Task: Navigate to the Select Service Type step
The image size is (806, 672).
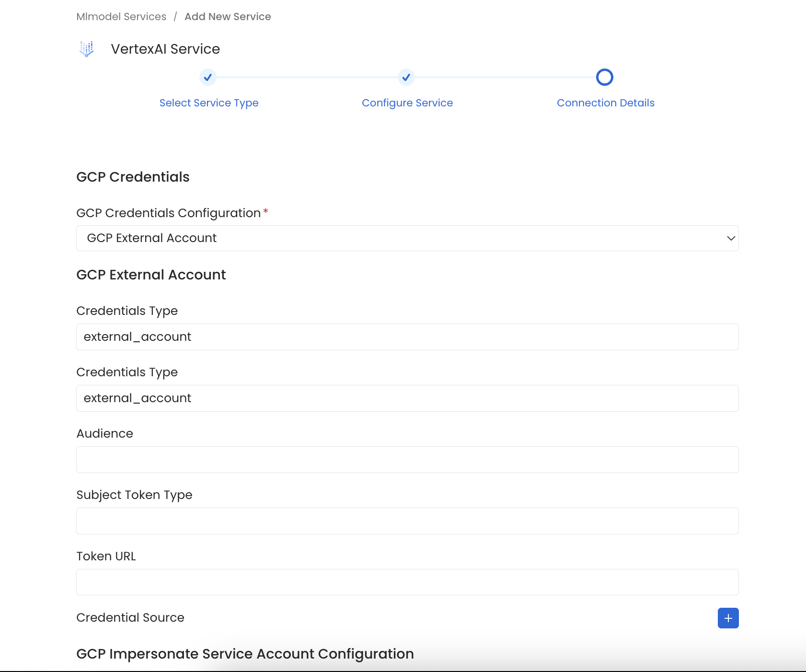Action: click(x=209, y=103)
